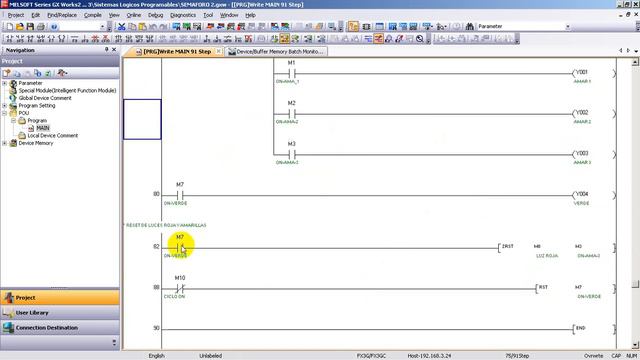Image resolution: width=640 pixels, height=360 pixels.
Task: Collapse the POU tree node
Action: (4, 113)
